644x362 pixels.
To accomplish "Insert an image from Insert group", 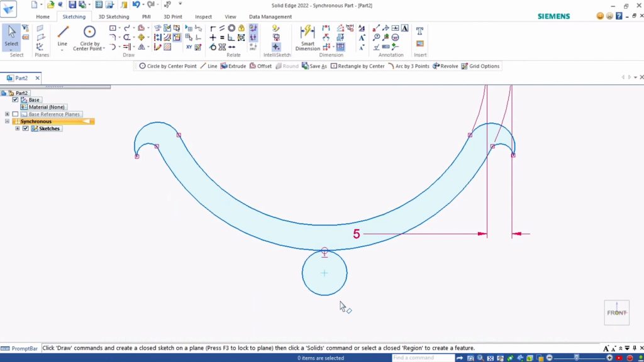I will point(419,43).
